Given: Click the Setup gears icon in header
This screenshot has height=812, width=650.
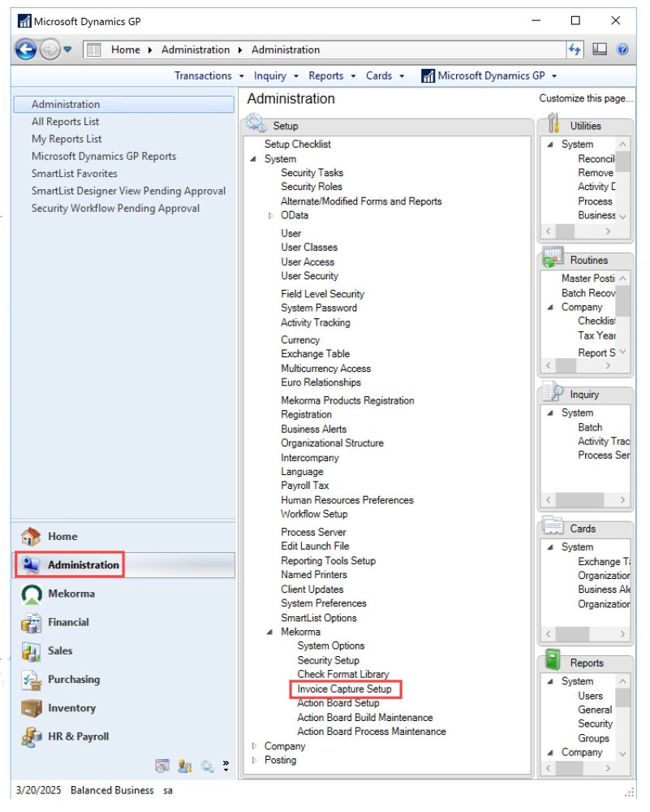Looking at the screenshot, I should tap(256, 123).
